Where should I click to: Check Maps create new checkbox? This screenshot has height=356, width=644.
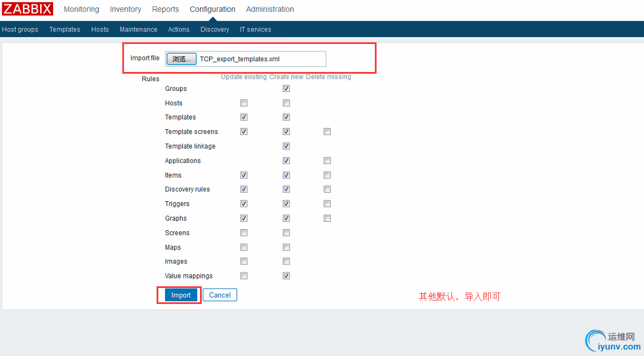click(x=286, y=247)
